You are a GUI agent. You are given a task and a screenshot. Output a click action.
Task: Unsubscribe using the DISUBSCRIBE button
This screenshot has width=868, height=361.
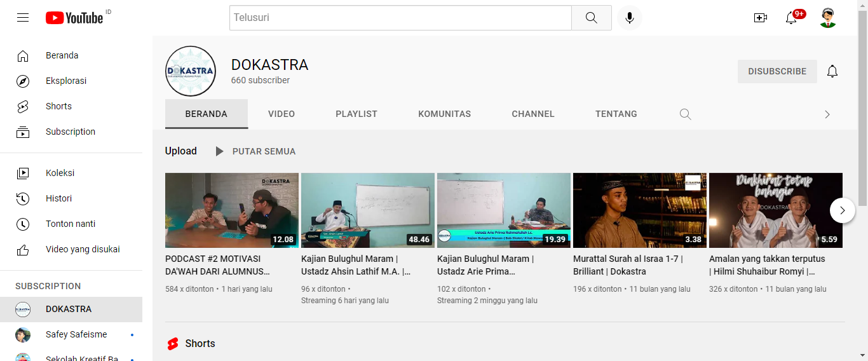click(x=777, y=71)
